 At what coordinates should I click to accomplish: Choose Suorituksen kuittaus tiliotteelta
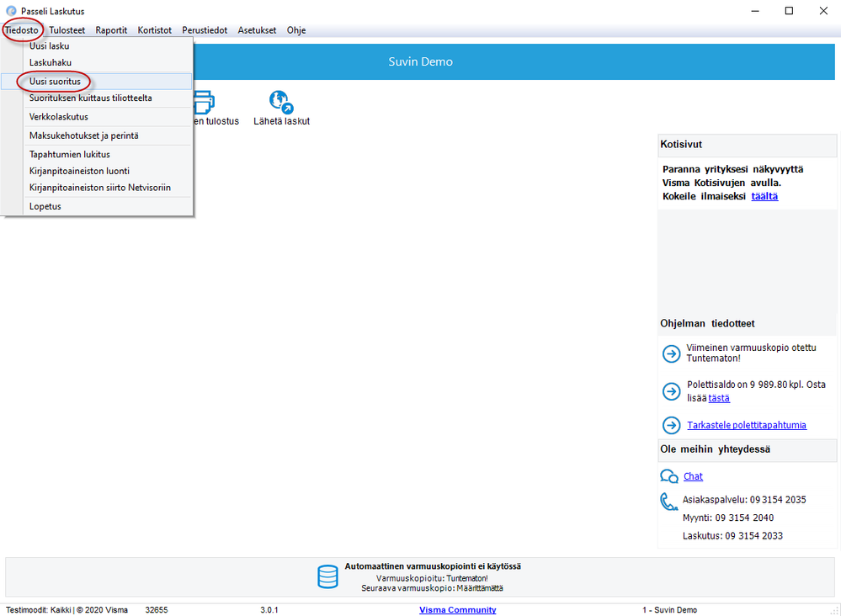click(x=97, y=98)
